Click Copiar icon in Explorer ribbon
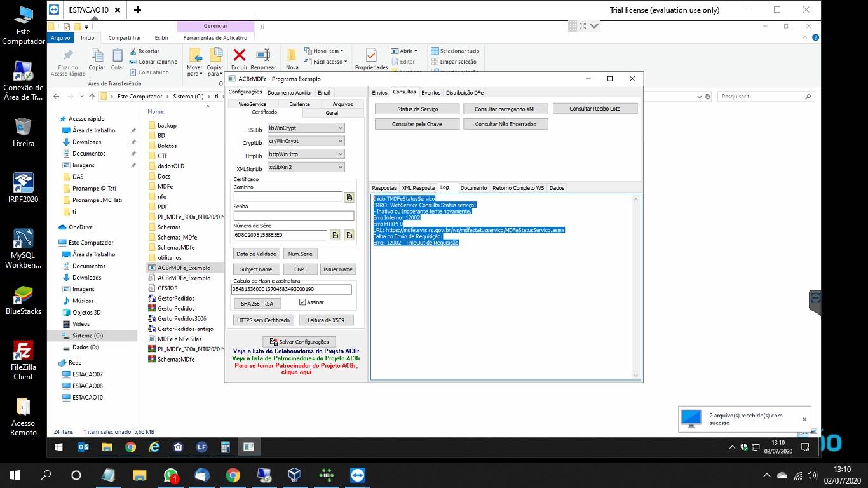This screenshot has width=868, height=488. (97, 55)
